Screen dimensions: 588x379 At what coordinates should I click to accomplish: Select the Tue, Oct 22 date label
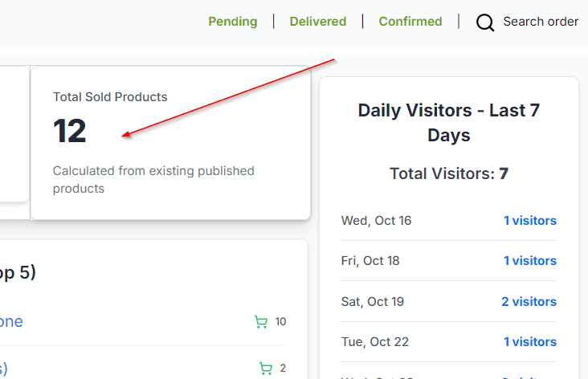pyautogui.click(x=375, y=342)
